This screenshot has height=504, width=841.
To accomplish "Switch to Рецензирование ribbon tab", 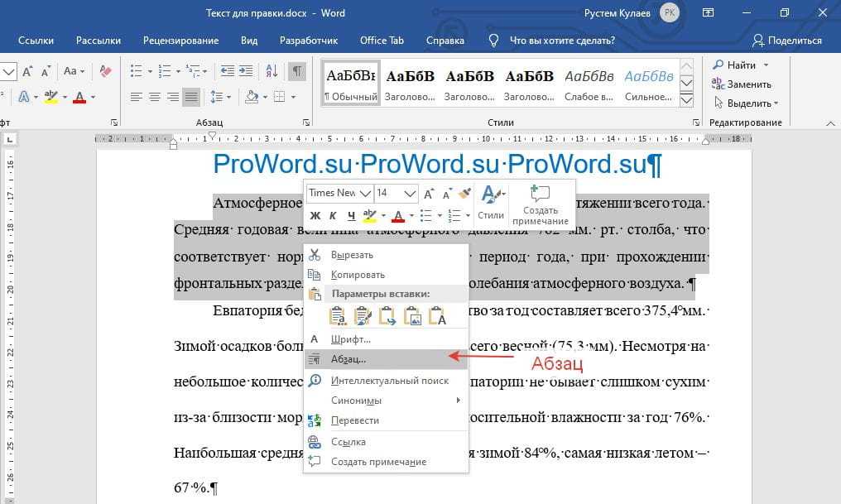I will click(180, 40).
